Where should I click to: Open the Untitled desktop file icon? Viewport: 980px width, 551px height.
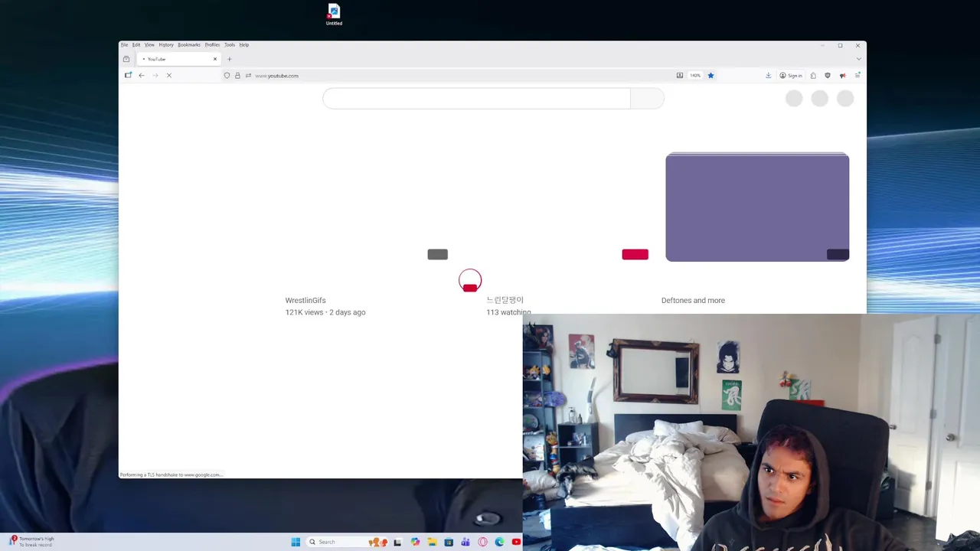pos(334,15)
